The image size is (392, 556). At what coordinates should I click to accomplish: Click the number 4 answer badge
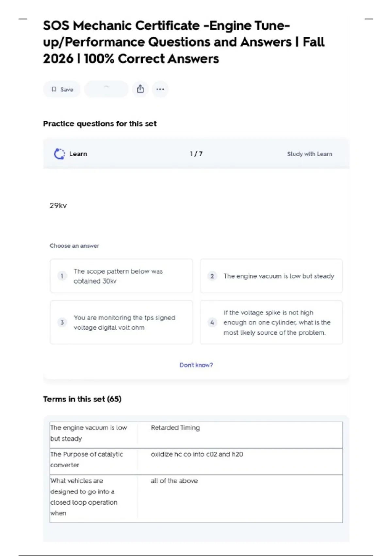coord(212,322)
